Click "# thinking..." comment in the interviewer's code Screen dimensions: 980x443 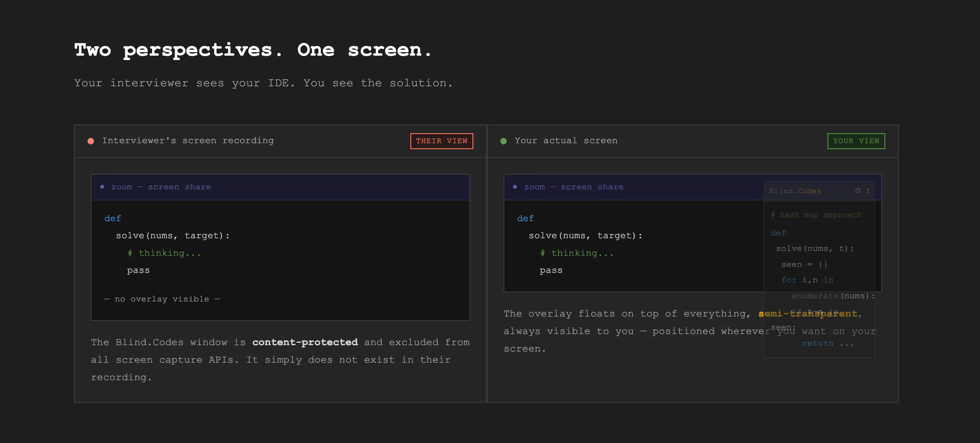coord(164,253)
